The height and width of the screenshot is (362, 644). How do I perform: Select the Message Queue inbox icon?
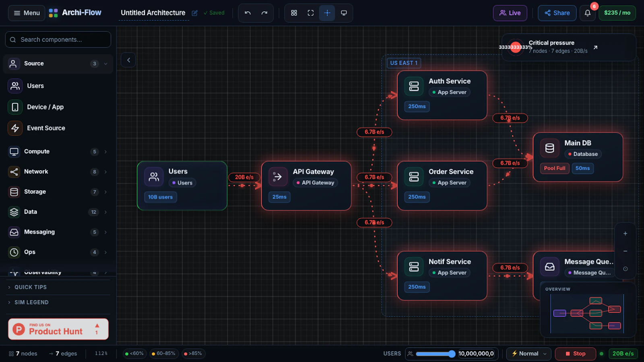[550, 267]
